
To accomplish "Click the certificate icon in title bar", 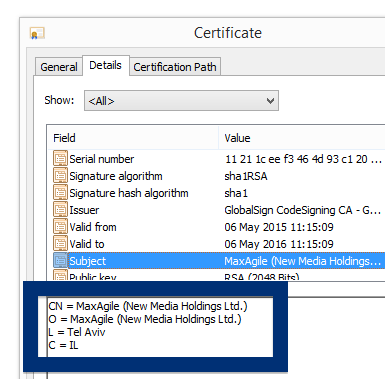I will [37, 33].
